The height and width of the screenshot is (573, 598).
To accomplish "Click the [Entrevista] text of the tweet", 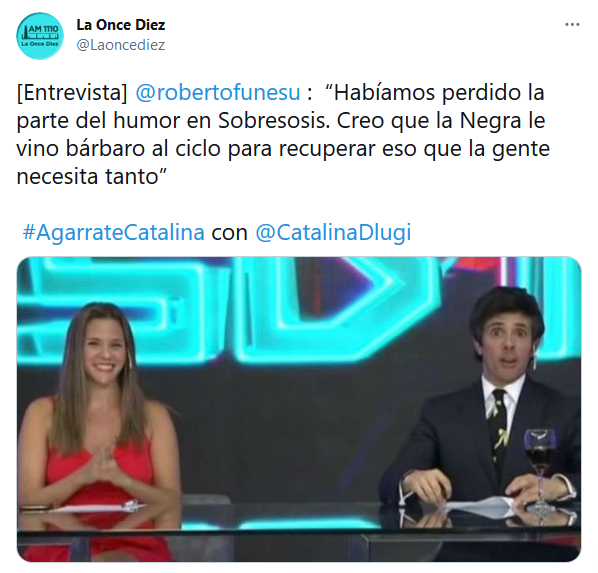I will (x=72, y=93).
